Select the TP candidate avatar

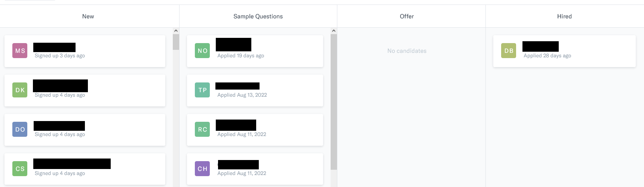[x=202, y=90]
